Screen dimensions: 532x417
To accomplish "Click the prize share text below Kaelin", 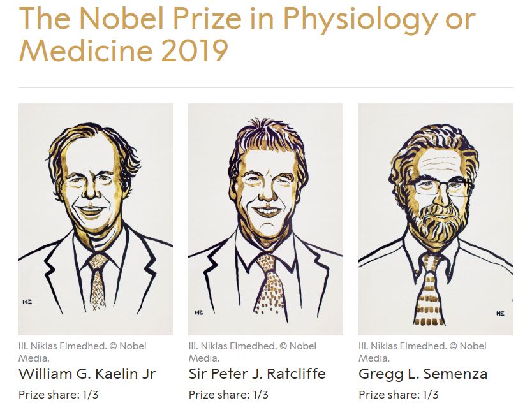I will 59,395.
